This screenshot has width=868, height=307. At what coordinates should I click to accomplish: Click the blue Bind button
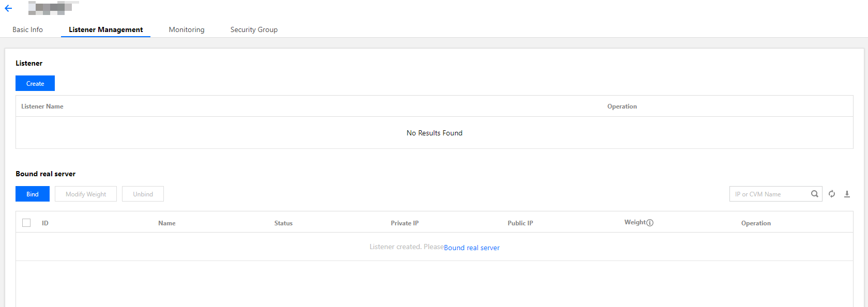[33, 194]
